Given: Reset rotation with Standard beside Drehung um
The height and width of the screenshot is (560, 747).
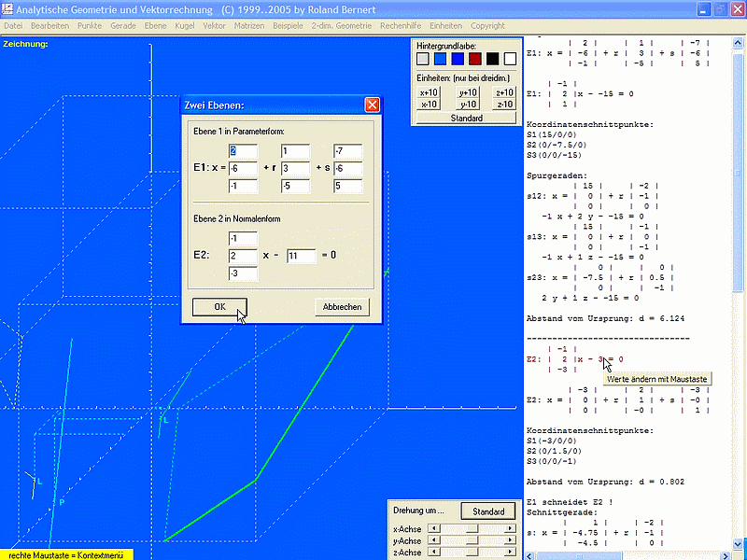Looking at the screenshot, I should pyautogui.click(x=488, y=511).
